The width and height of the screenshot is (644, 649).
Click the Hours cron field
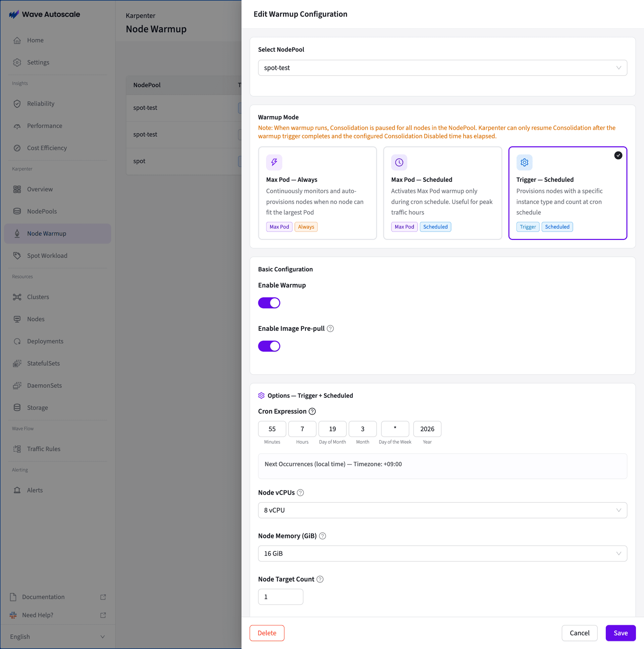pos(303,430)
